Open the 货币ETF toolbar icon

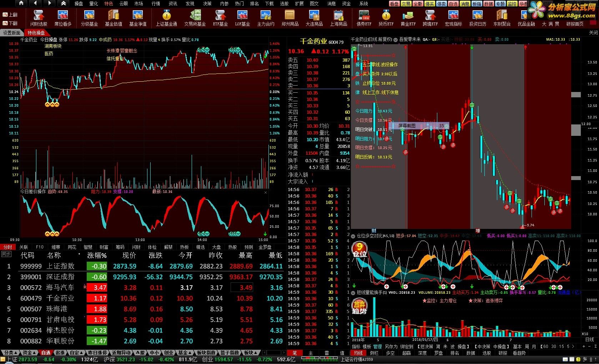(386, 18)
